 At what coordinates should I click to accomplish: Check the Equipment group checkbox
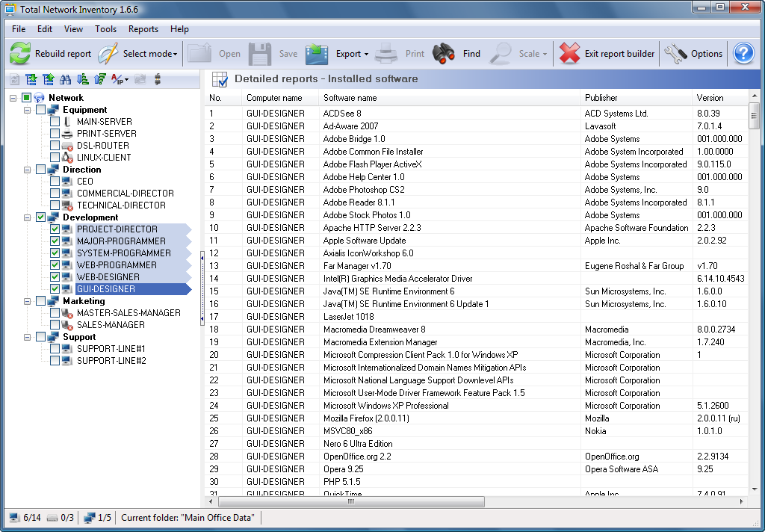point(40,110)
